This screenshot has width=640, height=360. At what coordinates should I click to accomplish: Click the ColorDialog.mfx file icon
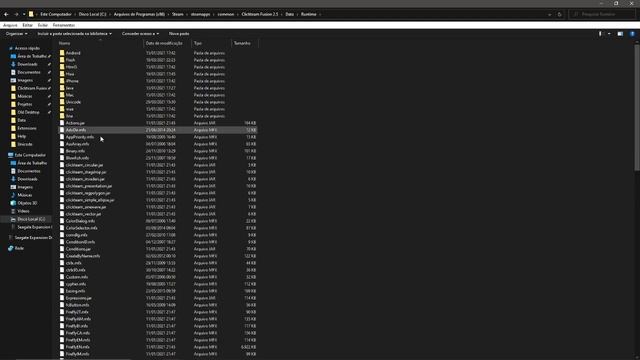coord(62,221)
